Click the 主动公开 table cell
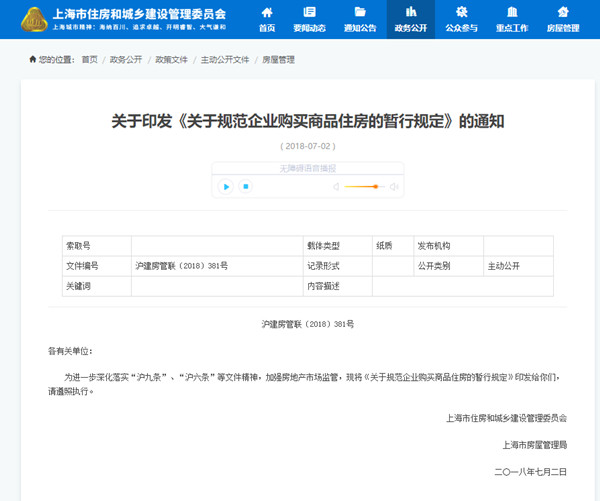This screenshot has height=501, width=600. pyautogui.click(x=518, y=266)
